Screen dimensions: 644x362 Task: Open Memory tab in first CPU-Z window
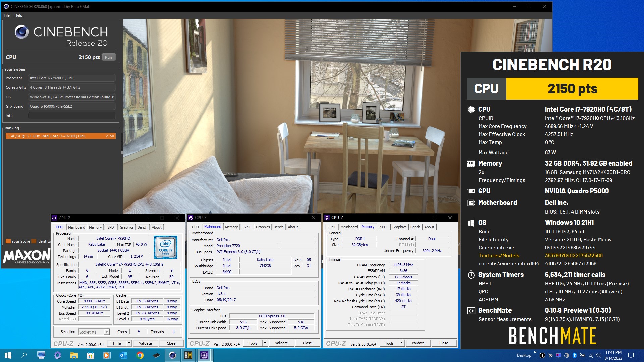click(95, 227)
